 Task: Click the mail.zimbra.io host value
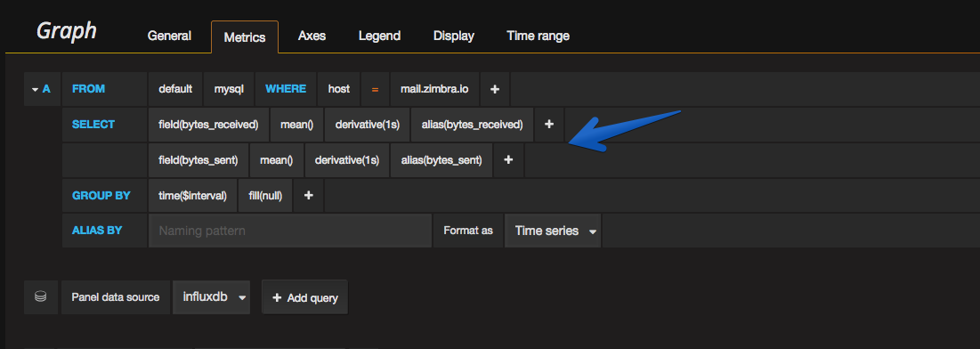(x=434, y=89)
